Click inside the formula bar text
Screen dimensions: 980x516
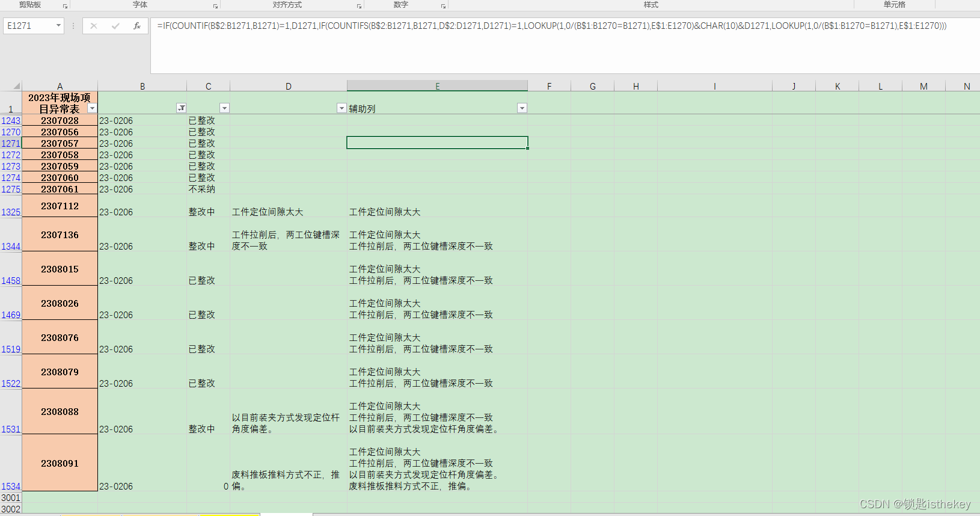coord(551,26)
